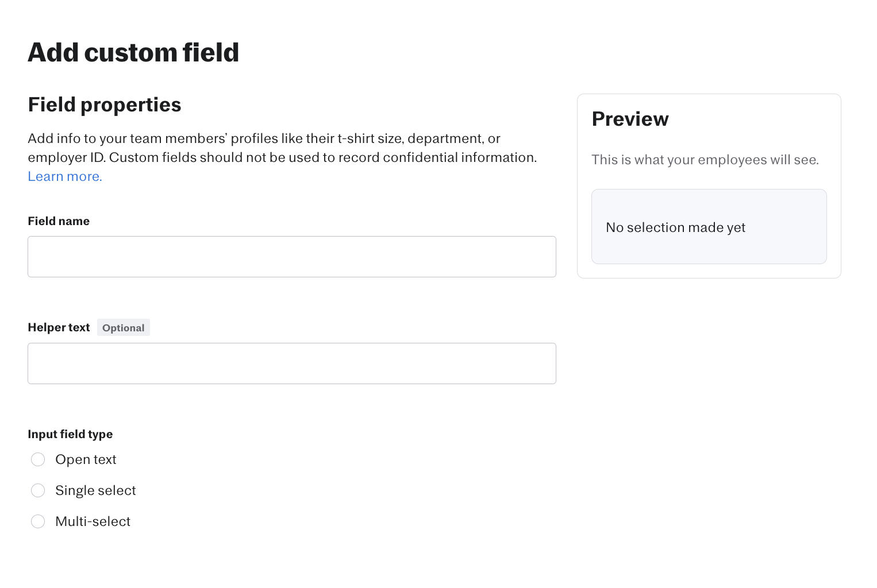The height and width of the screenshot is (588, 877).
Task: Click the 'Single select' option label
Action: coord(95,490)
